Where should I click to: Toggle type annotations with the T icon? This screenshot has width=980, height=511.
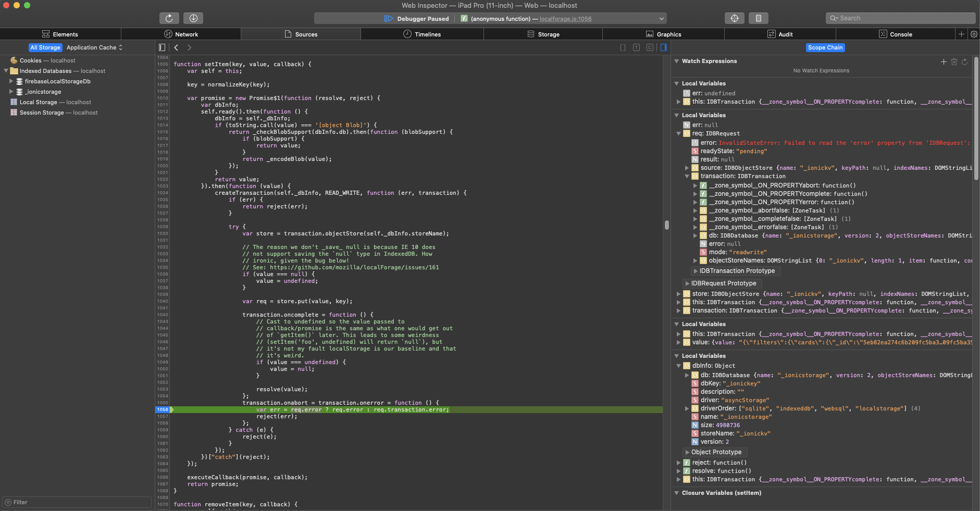(x=636, y=47)
